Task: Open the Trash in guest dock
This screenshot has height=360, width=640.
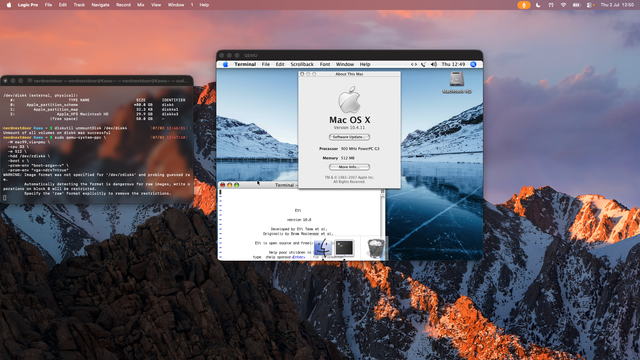Action: pyautogui.click(x=376, y=248)
